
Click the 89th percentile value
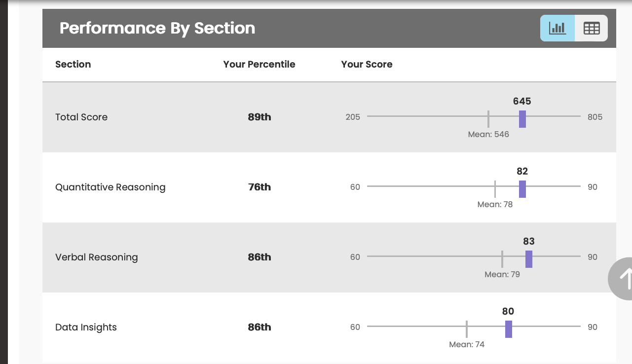[x=260, y=117]
